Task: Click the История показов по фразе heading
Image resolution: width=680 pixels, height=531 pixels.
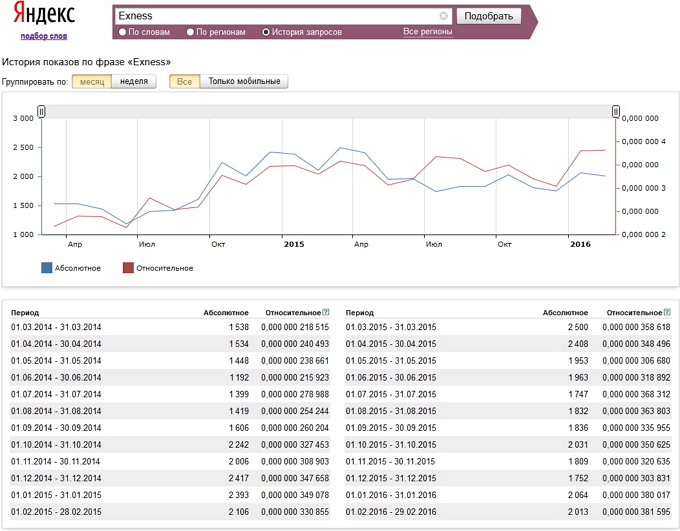Action: [x=86, y=62]
